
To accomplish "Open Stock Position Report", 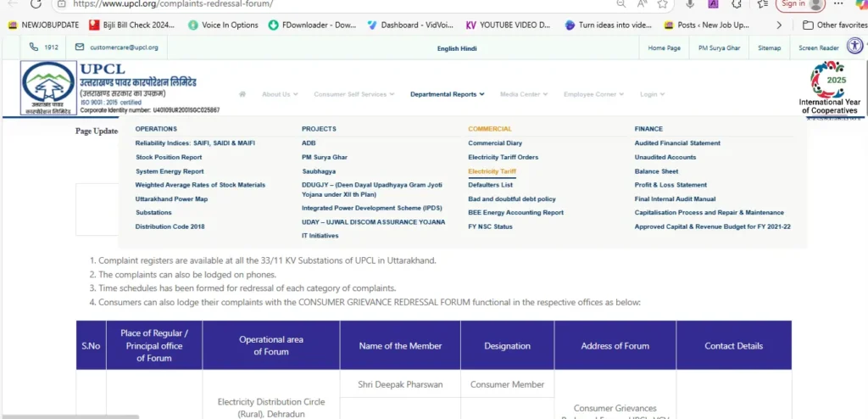I will 169,158.
